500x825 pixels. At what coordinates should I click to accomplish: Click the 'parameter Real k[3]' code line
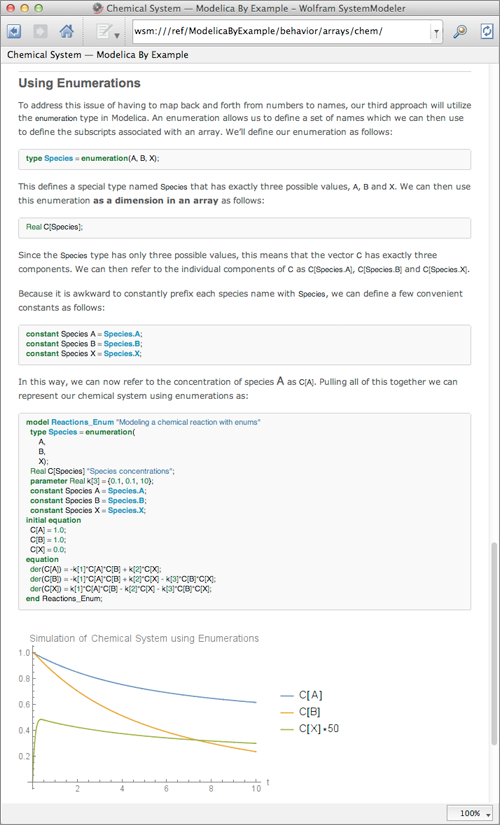tap(92, 481)
